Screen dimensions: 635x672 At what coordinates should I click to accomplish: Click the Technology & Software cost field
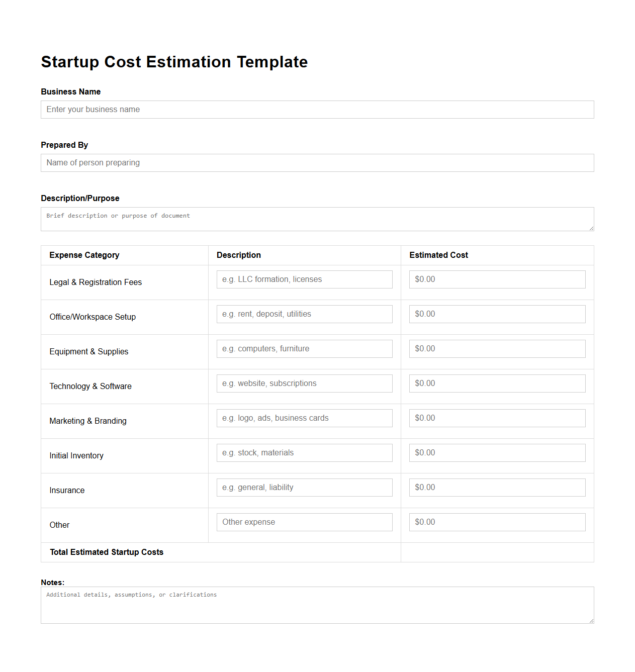[x=497, y=383]
